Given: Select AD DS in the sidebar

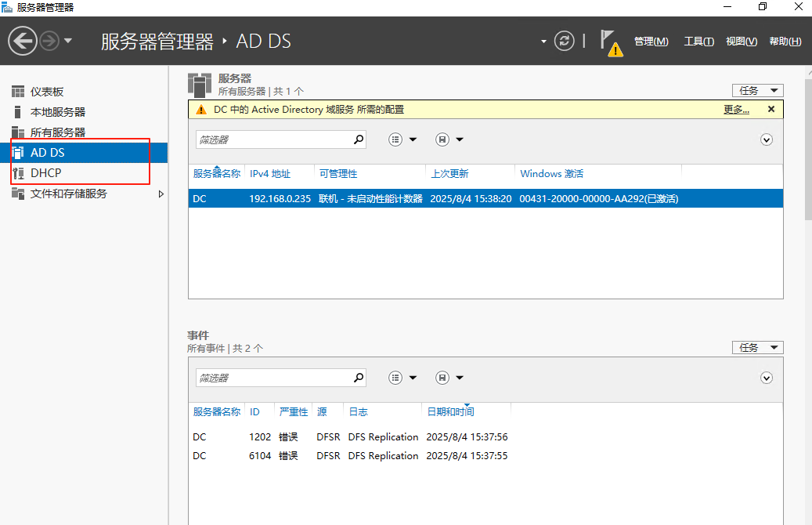Looking at the screenshot, I should 84,152.
